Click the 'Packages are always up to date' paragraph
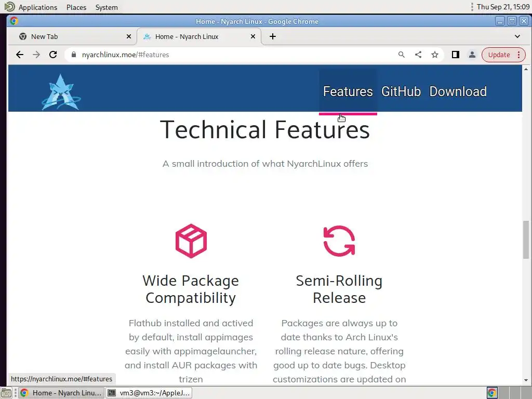This screenshot has width=532, height=399. pyautogui.click(x=339, y=351)
